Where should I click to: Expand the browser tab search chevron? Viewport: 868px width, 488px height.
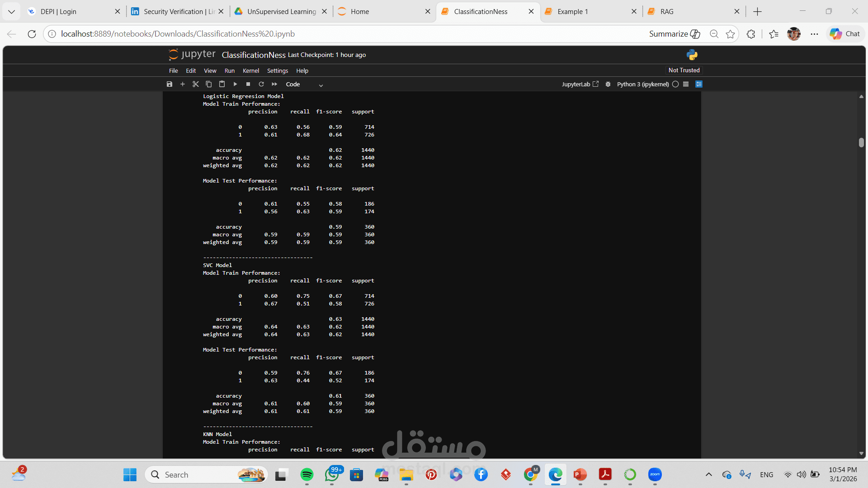pyautogui.click(x=12, y=12)
